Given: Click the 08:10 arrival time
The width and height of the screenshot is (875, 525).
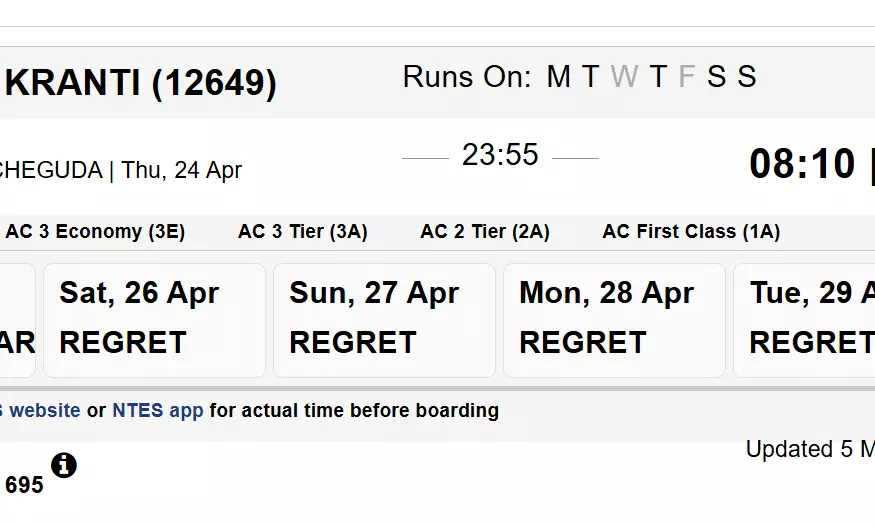Looking at the screenshot, I should pyautogui.click(x=802, y=164).
